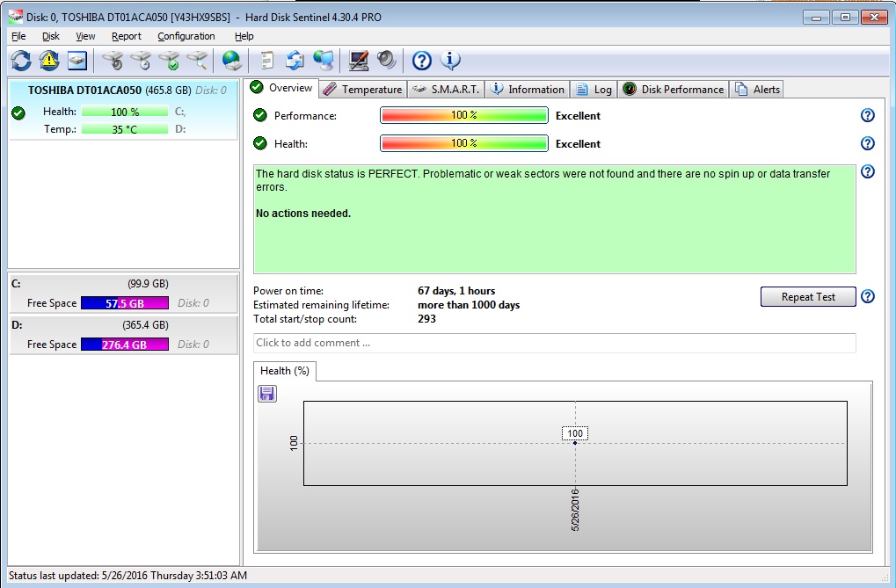Switch to the S.M.A.R.T. tab
This screenshot has height=588, width=896.
pyautogui.click(x=446, y=89)
